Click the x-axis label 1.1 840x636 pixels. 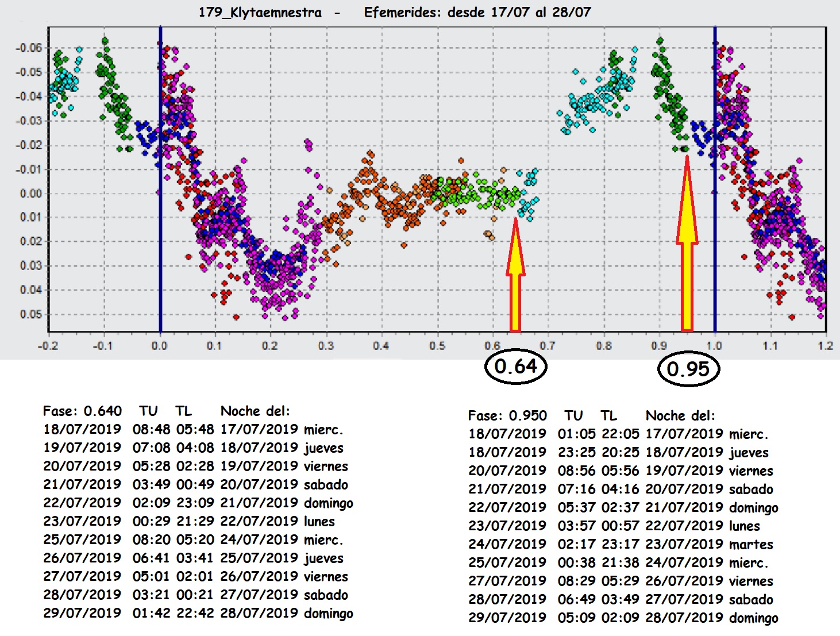coord(770,346)
